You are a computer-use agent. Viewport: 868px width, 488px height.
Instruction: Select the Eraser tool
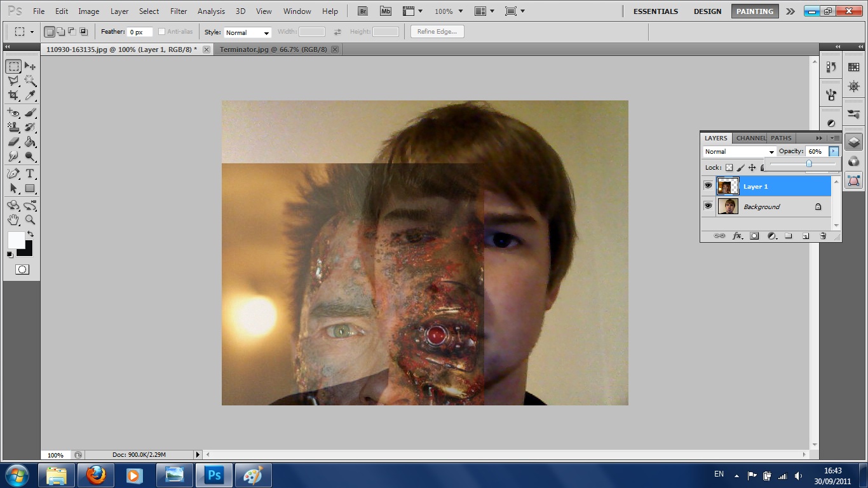click(x=13, y=142)
